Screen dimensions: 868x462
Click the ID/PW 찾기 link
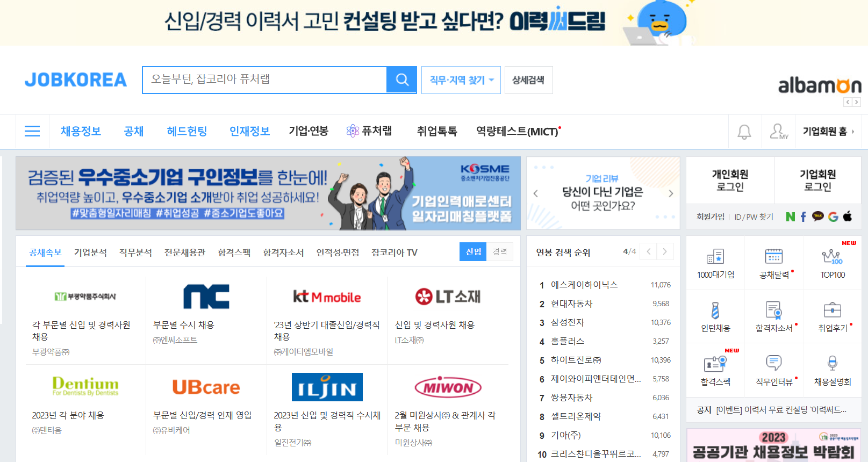[754, 216]
